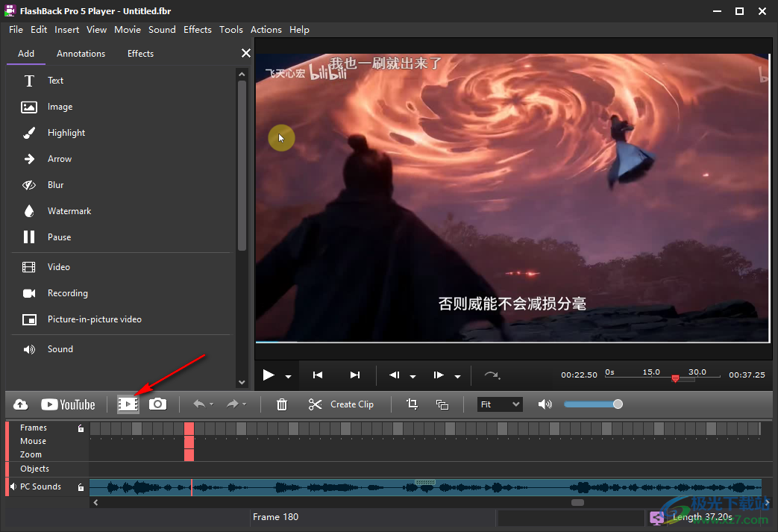Step forward one frame
Image resolution: width=778 pixels, height=532 pixels.
coord(439,375)
